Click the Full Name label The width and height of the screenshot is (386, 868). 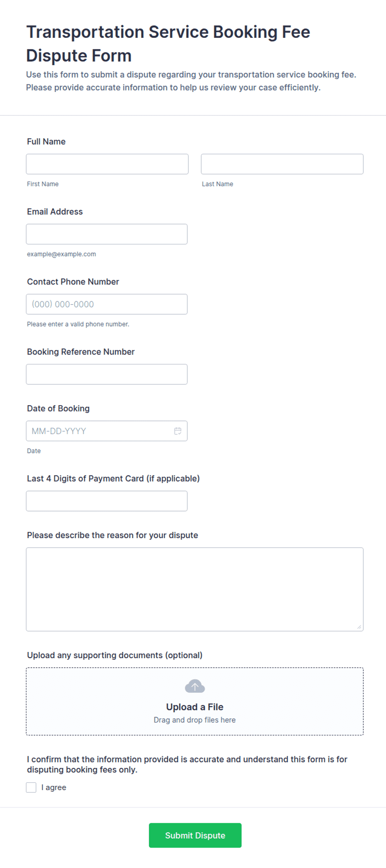[46, 141]
